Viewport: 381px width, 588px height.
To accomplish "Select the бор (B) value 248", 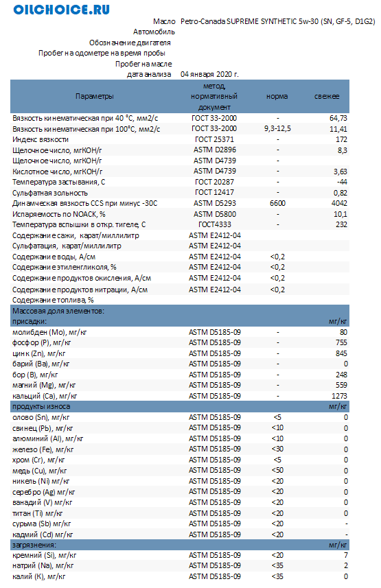I will pos(342,375).
